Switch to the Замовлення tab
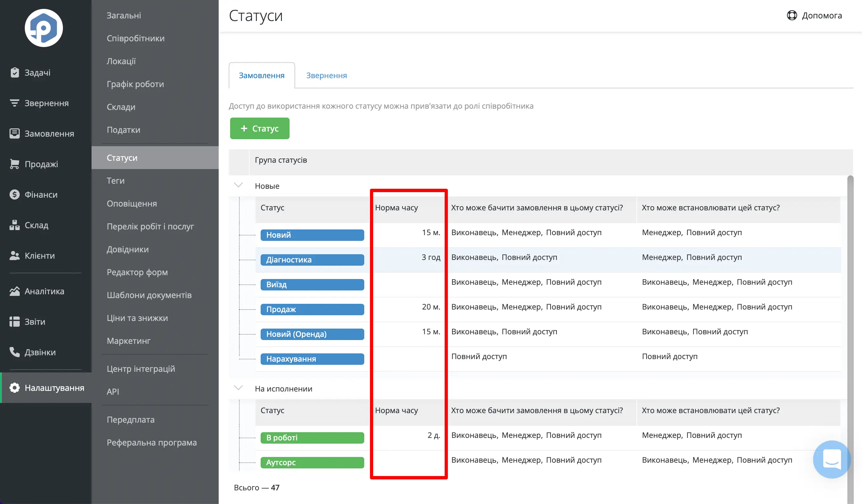 [x=262, y=75]
